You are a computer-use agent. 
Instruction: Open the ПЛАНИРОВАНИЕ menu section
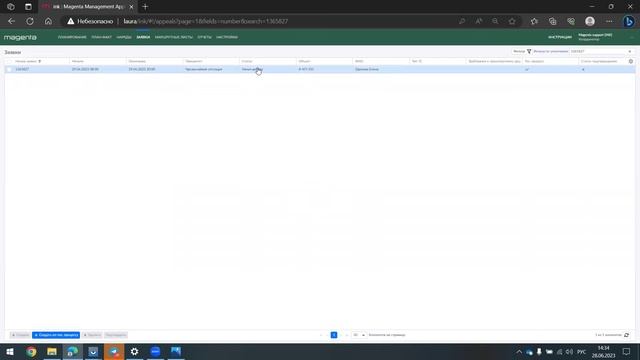72,37
